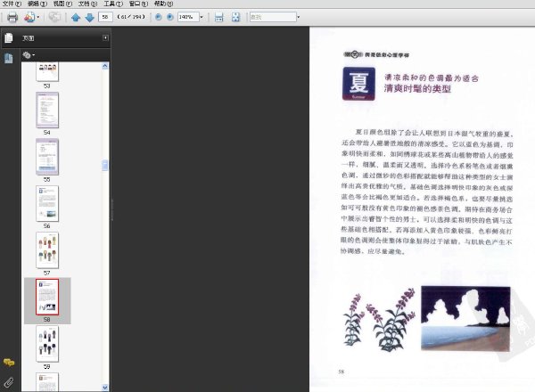Open the 文档 (Document) menu
The width and height of the screenshot is (535, 392).
pyautogui.click(x=87, y=4)
